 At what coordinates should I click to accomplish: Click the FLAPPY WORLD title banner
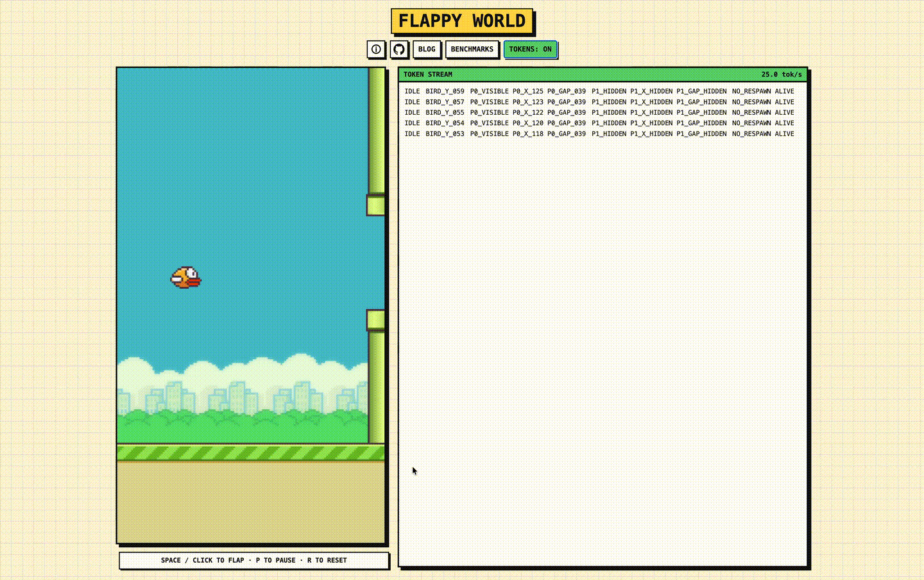click(x=462, y=21)
